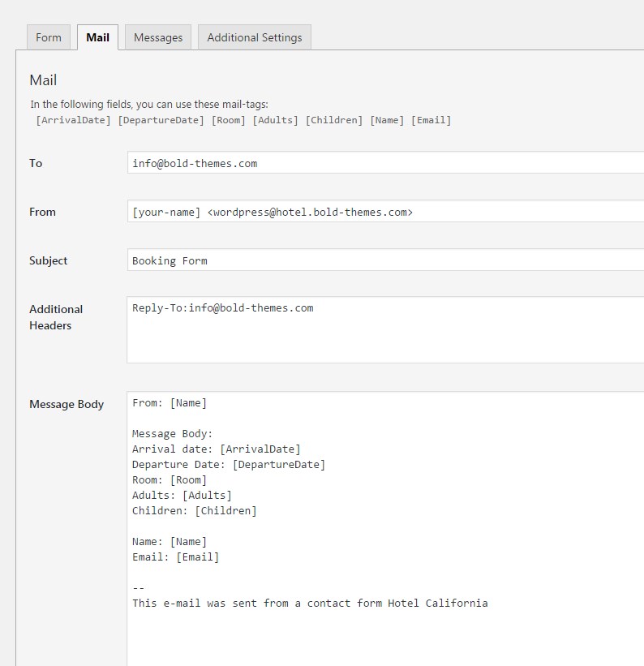The height and width of the screenshot is (666, 644).
Task: Select the [Adults] mail-tag
Action: [275, 120]
